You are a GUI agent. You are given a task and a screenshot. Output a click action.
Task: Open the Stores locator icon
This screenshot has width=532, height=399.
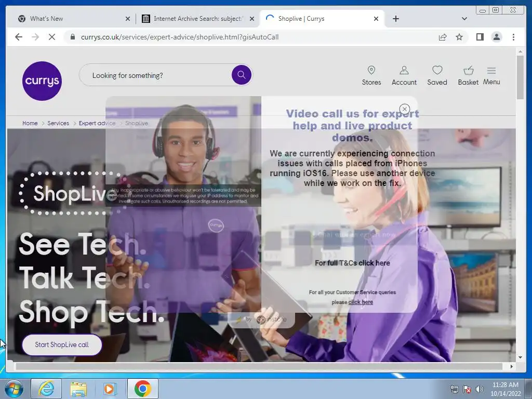(x=371, y=76)
